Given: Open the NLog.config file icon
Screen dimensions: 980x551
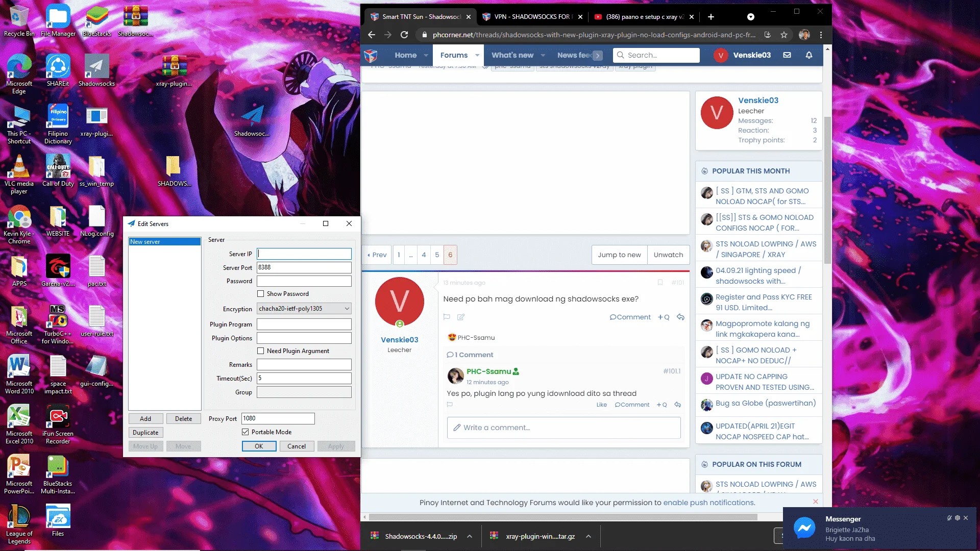Looking at the screenshot, I should (x=96, y=220).
